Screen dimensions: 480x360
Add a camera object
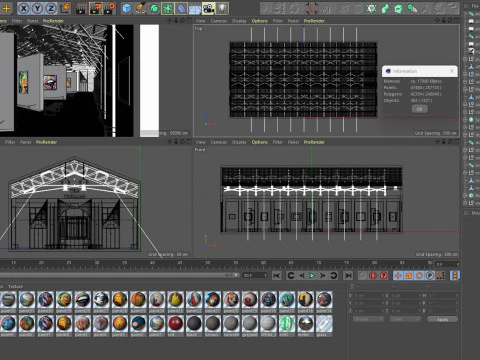[x=208, y=8]
